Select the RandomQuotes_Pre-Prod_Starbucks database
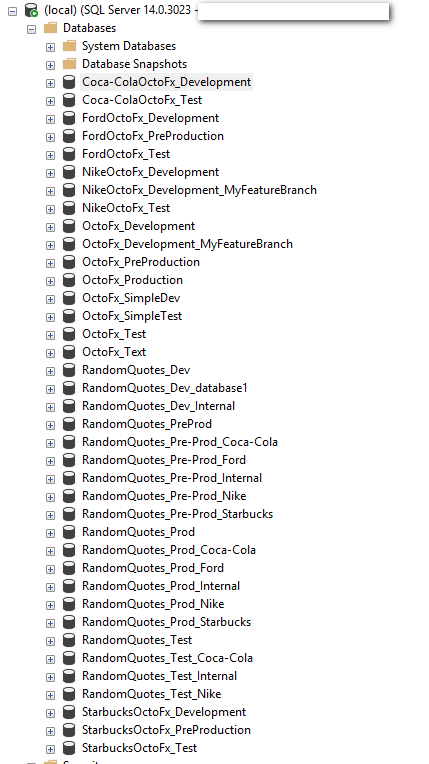Image resolution: width=429 pixels, height=764 pixels. (177, 514)
